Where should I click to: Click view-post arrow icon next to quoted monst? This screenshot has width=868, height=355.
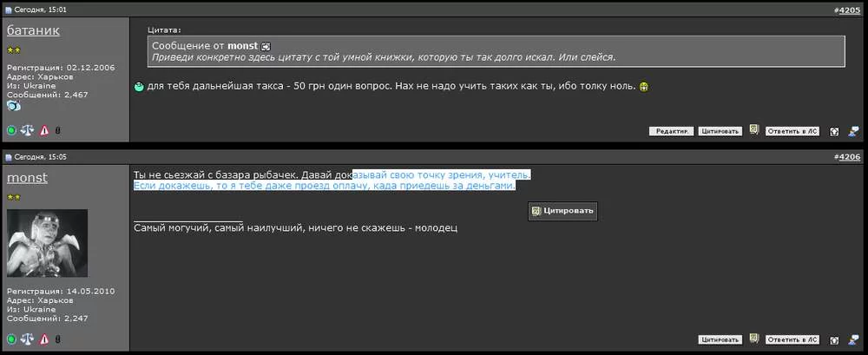266,47
